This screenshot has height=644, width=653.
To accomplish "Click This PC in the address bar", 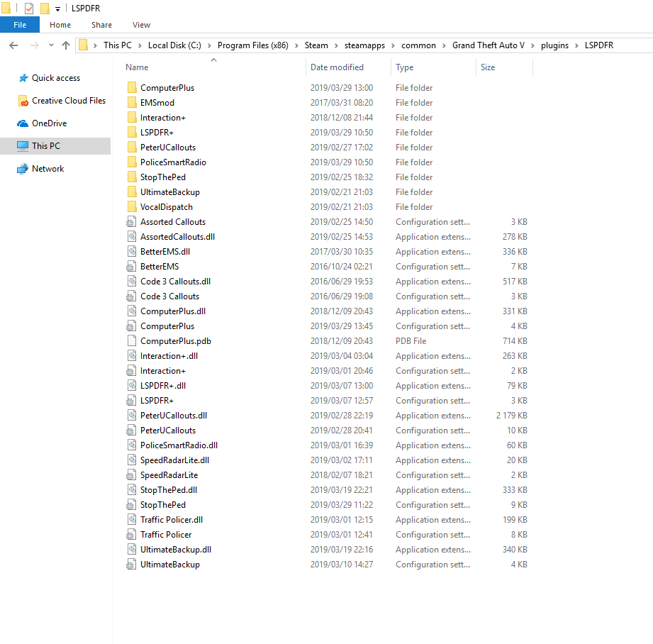I will point(118,45).
